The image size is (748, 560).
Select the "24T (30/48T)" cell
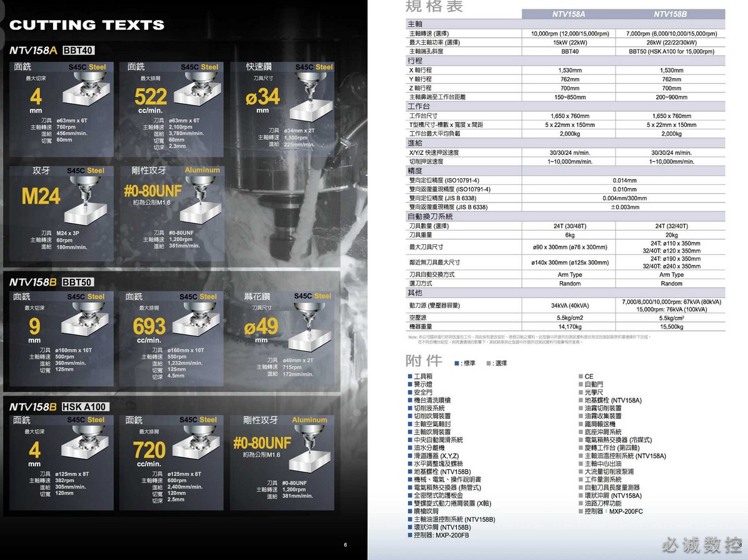[x=570, y=226]
